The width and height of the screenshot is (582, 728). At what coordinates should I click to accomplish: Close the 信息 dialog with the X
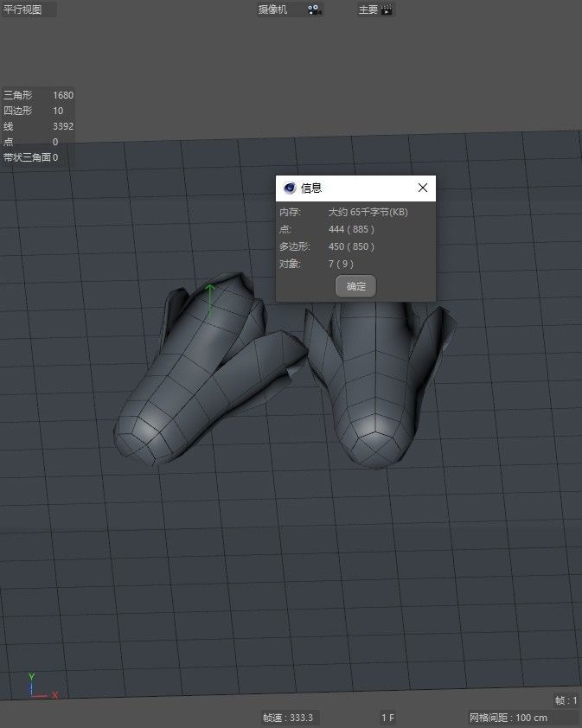click(423, 188)
